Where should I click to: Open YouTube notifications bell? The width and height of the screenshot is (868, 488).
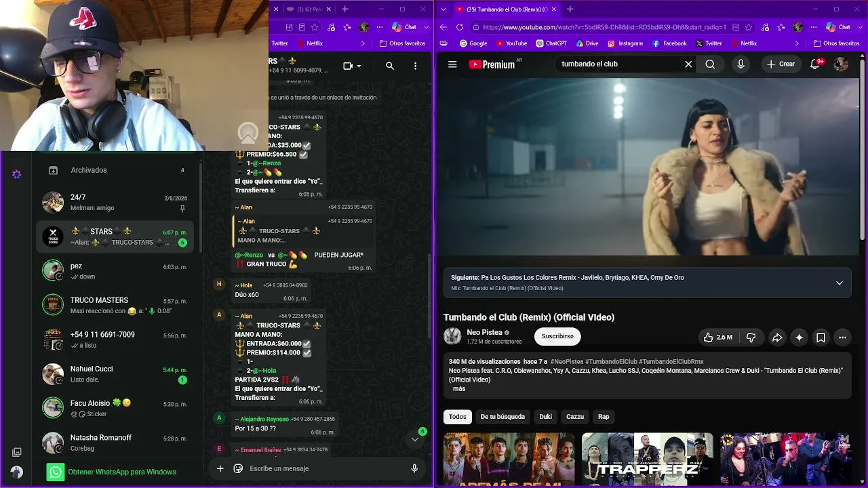tap(816, 64)
